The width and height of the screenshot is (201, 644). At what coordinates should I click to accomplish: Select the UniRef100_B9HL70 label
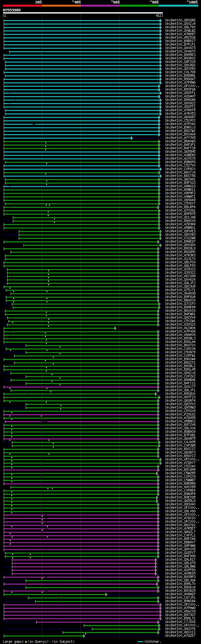tap(180, 584)
